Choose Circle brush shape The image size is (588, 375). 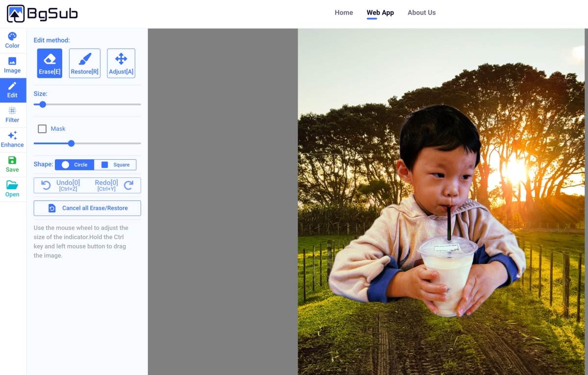click(74, 165)
